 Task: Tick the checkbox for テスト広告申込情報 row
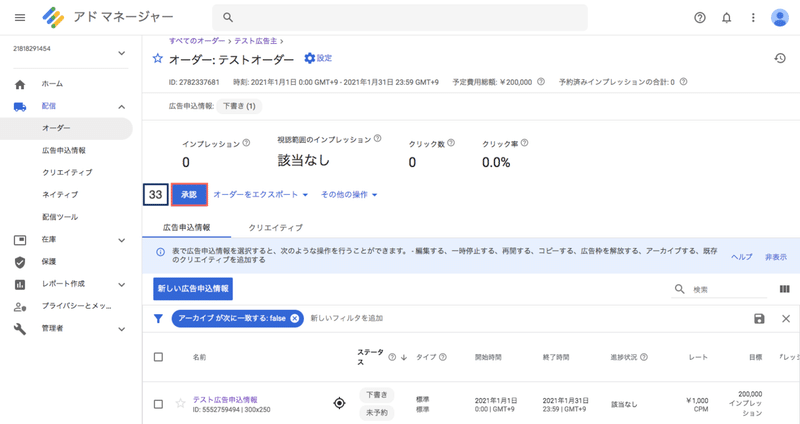pos(159,404)
